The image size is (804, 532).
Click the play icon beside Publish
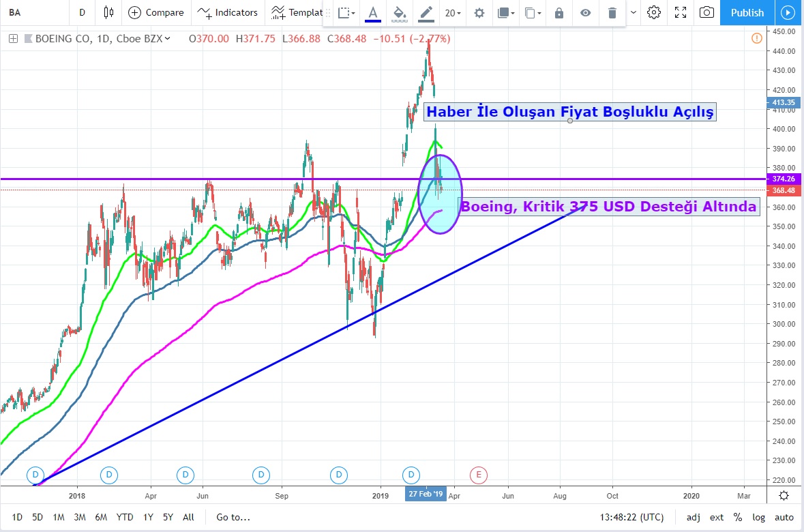tap(788, 12)
